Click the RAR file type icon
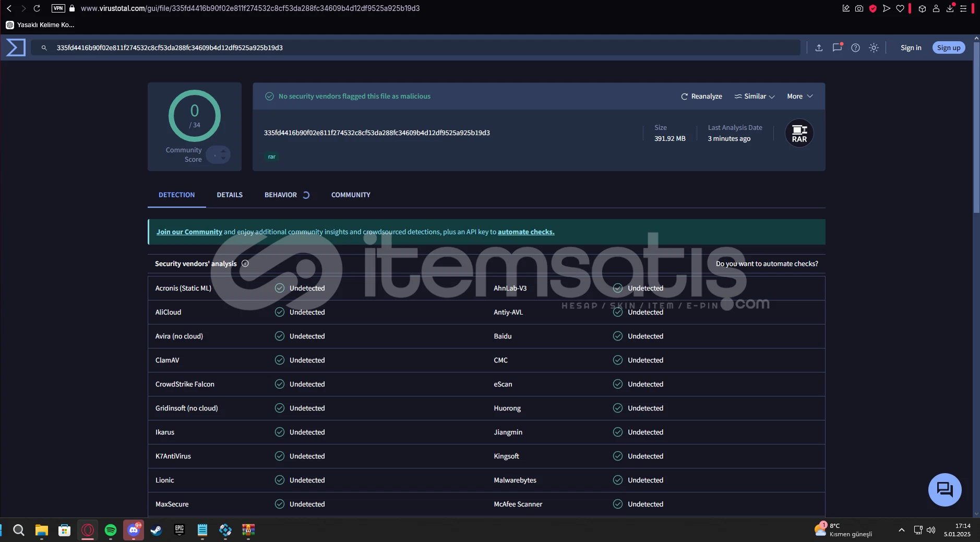980x542 pixels. tap(799, 134)
